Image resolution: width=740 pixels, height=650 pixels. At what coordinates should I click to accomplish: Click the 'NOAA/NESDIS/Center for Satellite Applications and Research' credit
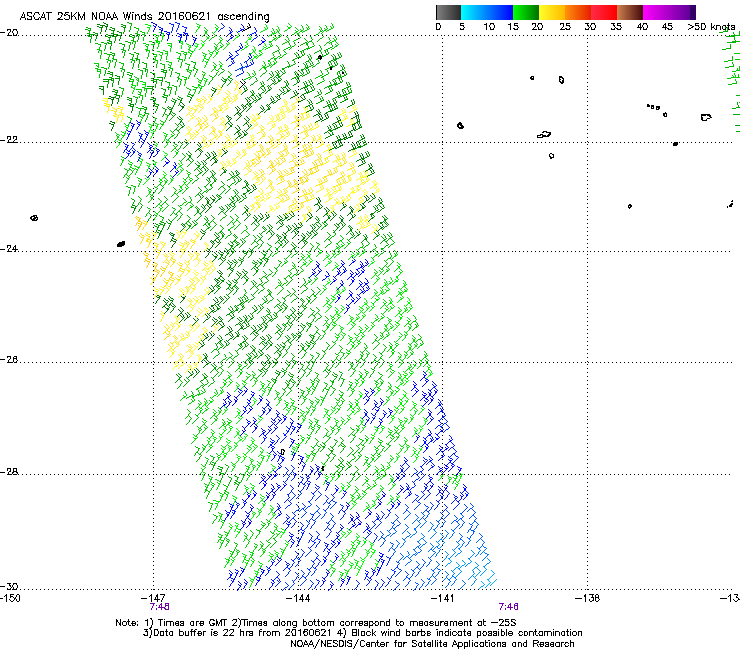tap(432, 644)
